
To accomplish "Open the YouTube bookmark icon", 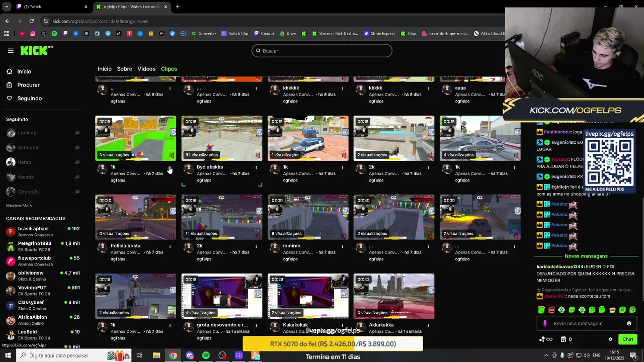I will pyautogui.click(x=22, y=34).
